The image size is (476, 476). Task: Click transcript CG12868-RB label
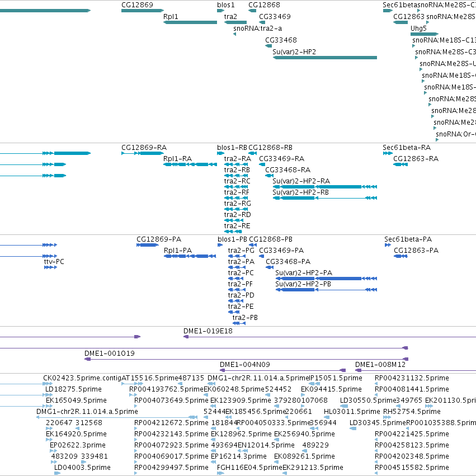270,148
